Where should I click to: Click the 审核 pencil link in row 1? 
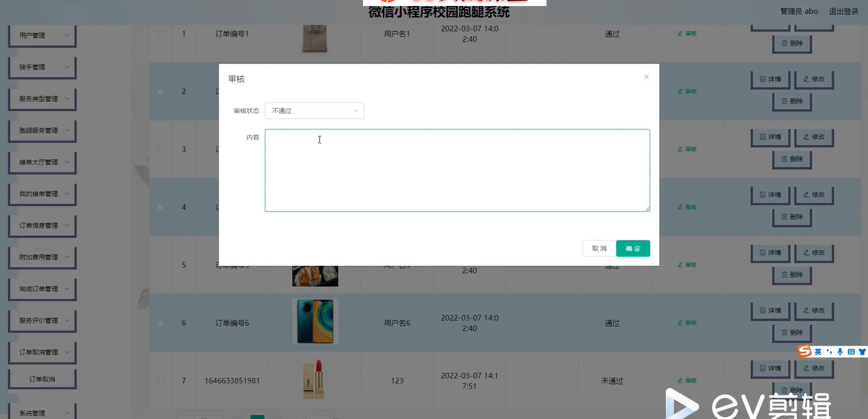point(687,34)
